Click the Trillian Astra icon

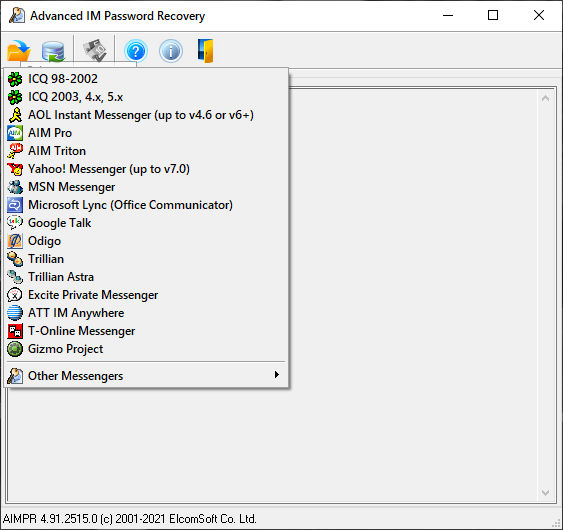pyautogui.click(x=15, y=277)
